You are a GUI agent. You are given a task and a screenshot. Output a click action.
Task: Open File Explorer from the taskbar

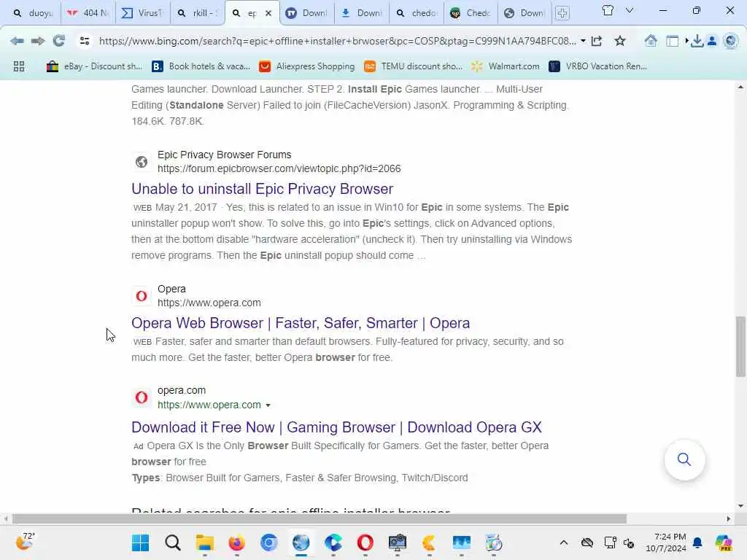(x=205, y=542)
